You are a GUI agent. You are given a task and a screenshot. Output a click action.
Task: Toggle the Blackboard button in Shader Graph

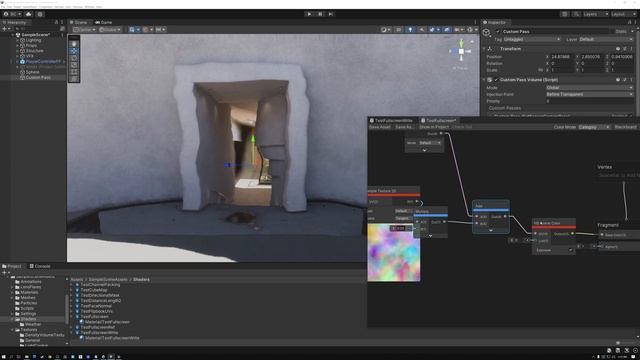[x=625, y=127]
